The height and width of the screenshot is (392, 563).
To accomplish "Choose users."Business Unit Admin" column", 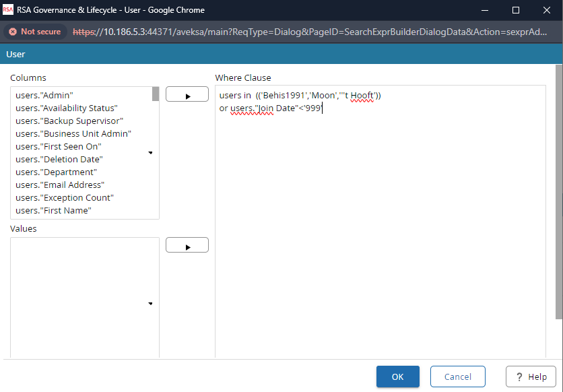I will (73, 134).
